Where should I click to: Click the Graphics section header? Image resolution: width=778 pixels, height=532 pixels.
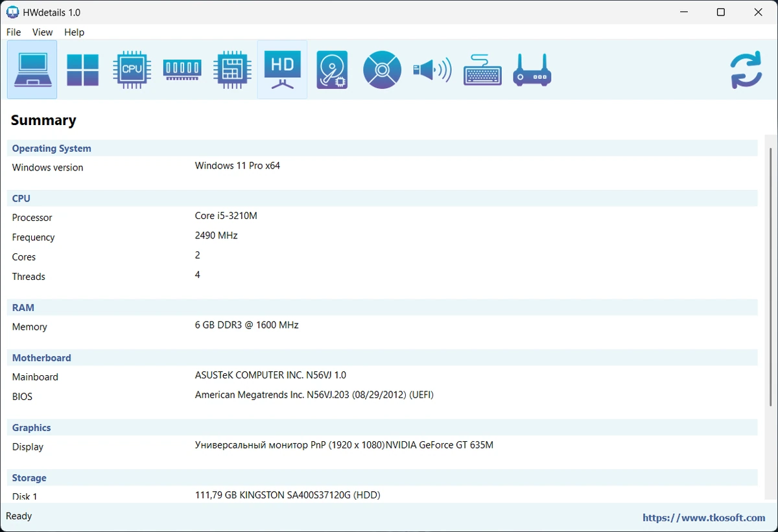[383, 428]
